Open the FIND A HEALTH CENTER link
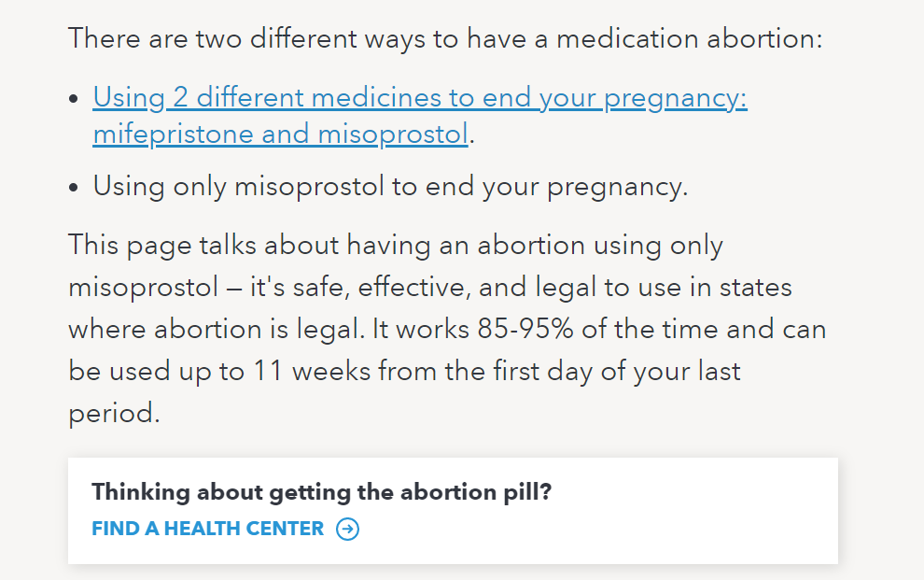The height and width of the screenshot is (580, 924). pos(208,530)
